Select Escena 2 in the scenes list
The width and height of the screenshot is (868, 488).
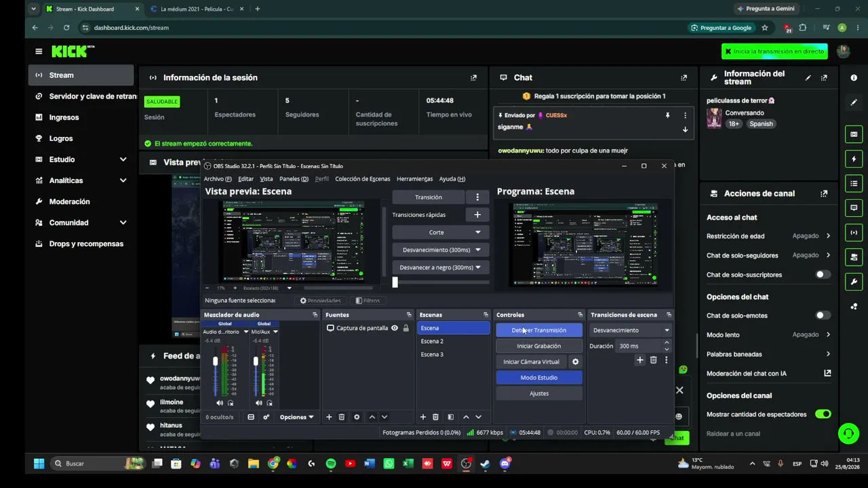point(453,341)
